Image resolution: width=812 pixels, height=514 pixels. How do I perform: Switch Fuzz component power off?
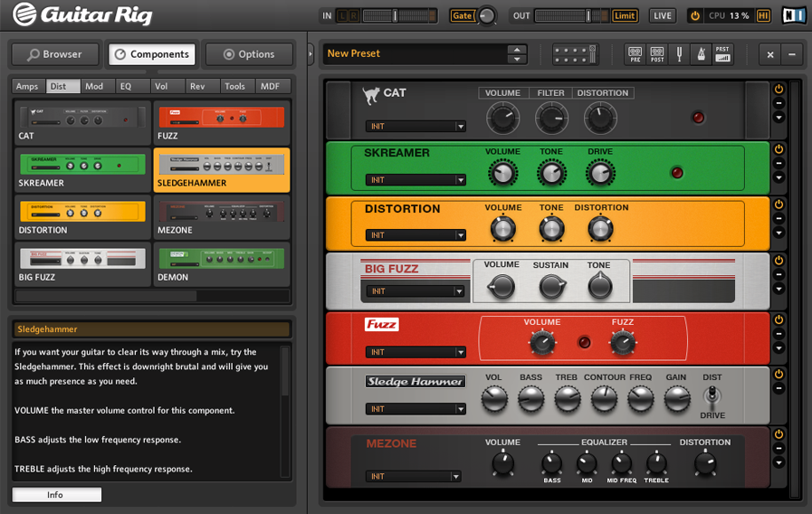[779, 319]
